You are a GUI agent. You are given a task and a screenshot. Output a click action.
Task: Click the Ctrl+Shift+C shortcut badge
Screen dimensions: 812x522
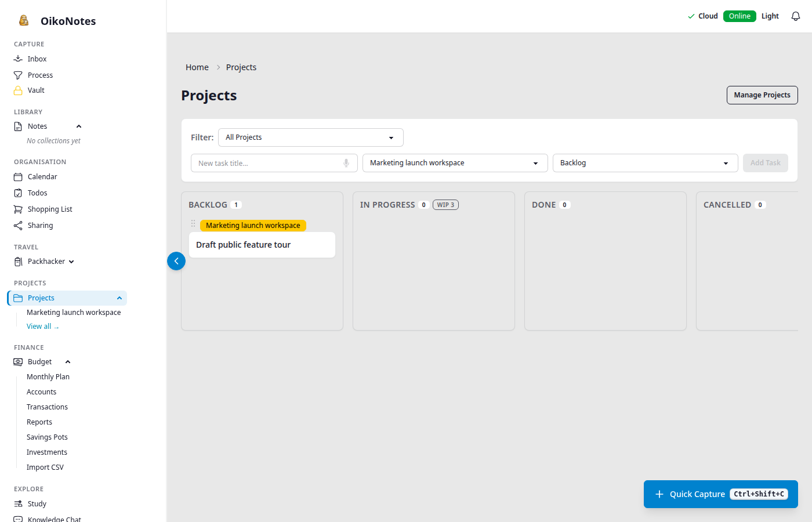759,494
